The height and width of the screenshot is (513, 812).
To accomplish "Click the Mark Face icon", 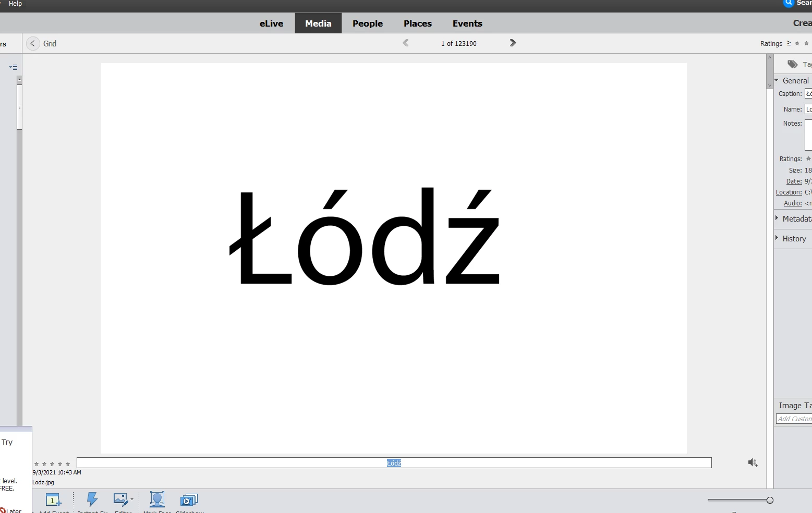I will point(157,499).
